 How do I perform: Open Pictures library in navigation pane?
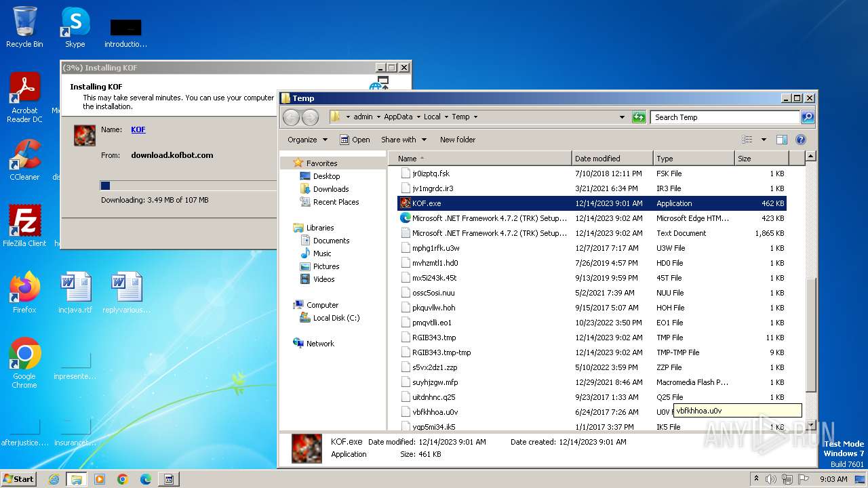point(326,266)
